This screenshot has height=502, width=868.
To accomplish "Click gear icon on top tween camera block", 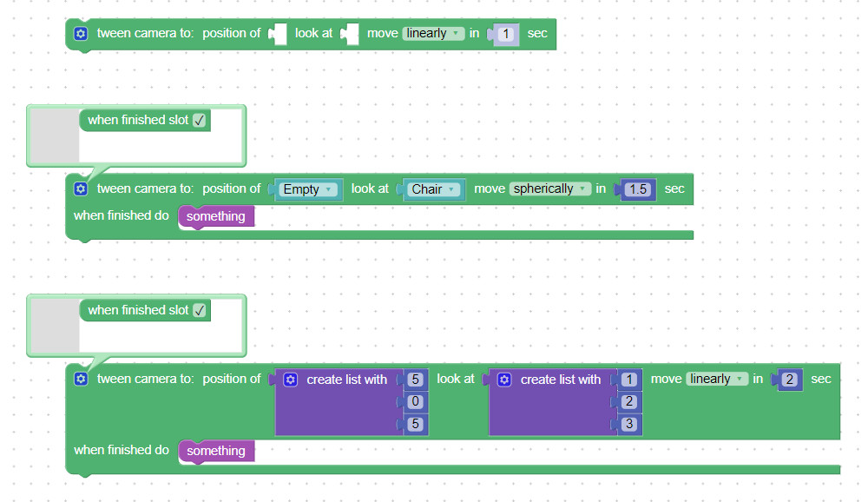I will pos(81,34).
